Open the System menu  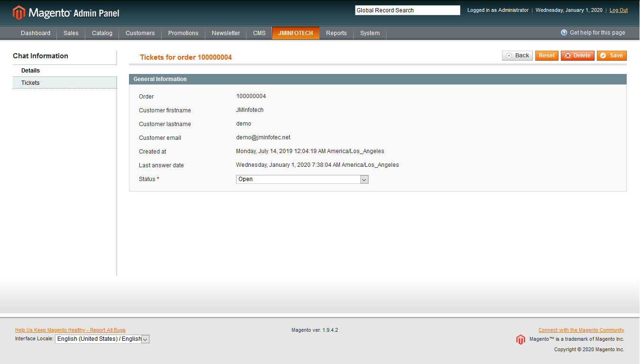[370, 33]
